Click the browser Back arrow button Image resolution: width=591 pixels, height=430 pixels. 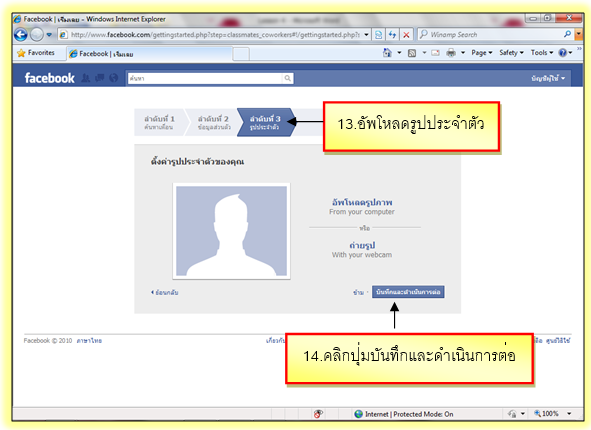coord(21,35)
